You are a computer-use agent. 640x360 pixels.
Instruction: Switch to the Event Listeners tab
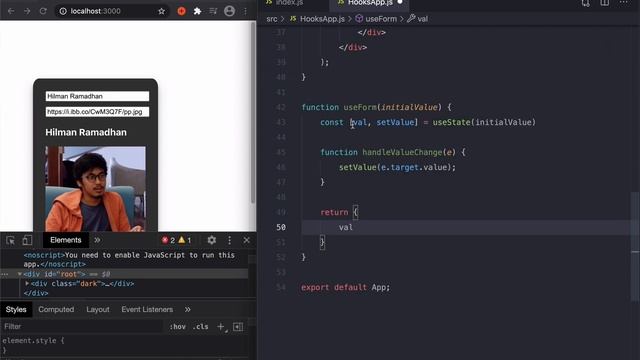pyautogui.click(x=147, y=309)
